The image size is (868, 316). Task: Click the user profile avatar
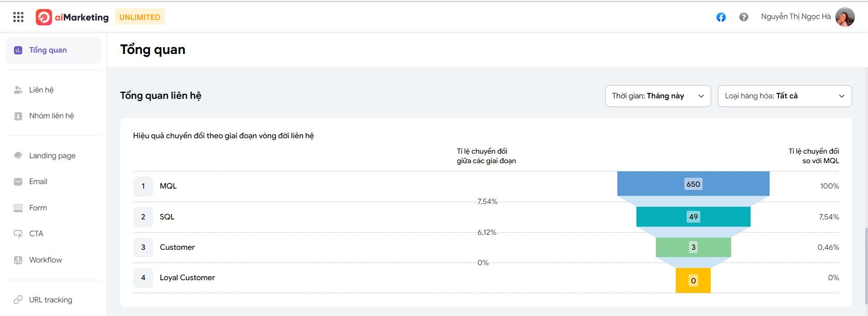(845, 17)
